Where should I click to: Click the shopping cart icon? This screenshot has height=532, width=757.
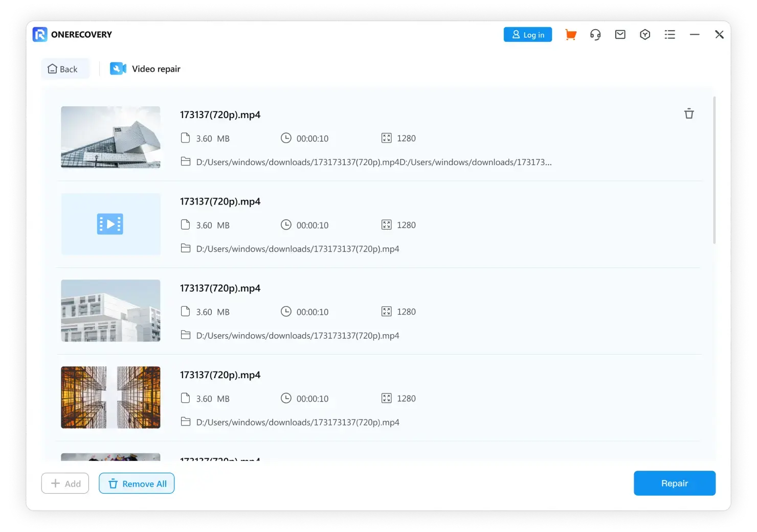pyautogui.click(x=570, y=35)
